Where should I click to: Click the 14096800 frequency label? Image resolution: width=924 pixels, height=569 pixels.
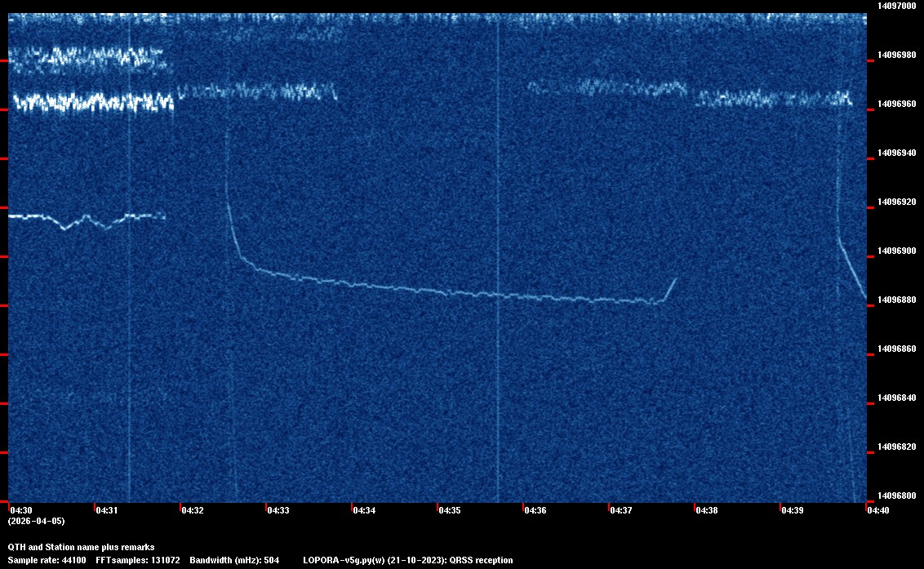pyautogui.click(x=897, y=496)
